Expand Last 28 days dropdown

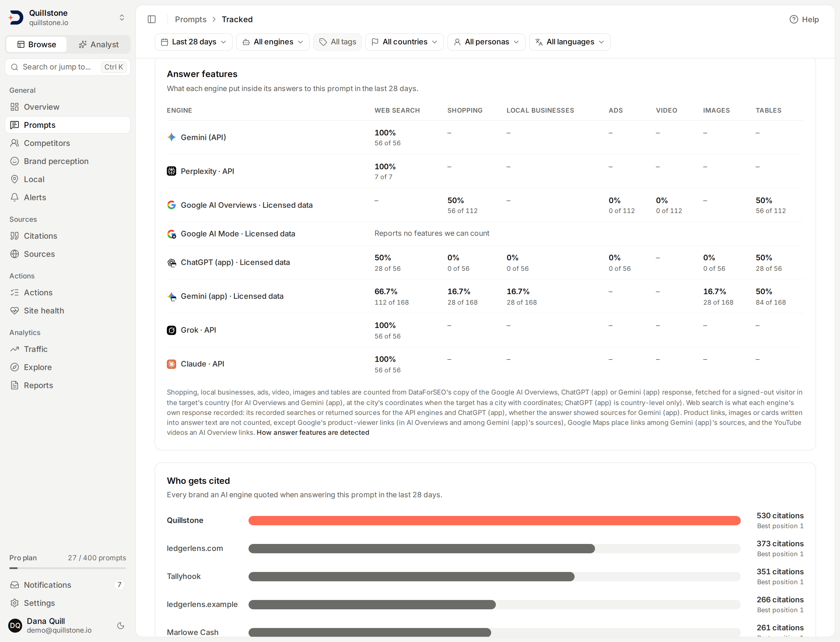point(194,42)
